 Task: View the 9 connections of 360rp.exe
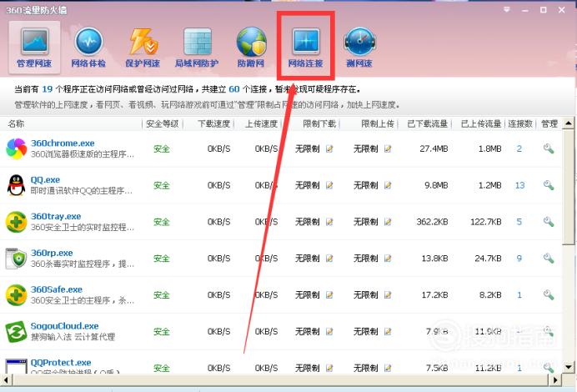point(519,258)
